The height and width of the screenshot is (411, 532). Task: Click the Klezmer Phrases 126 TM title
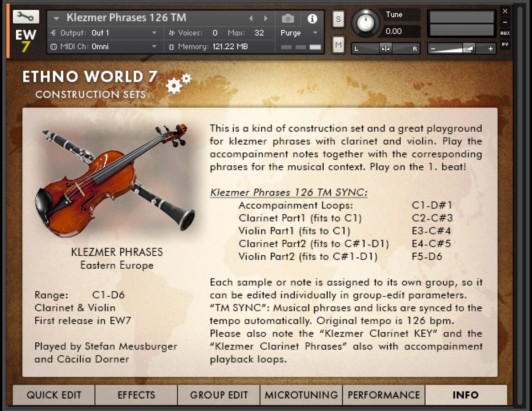point(126,17)
